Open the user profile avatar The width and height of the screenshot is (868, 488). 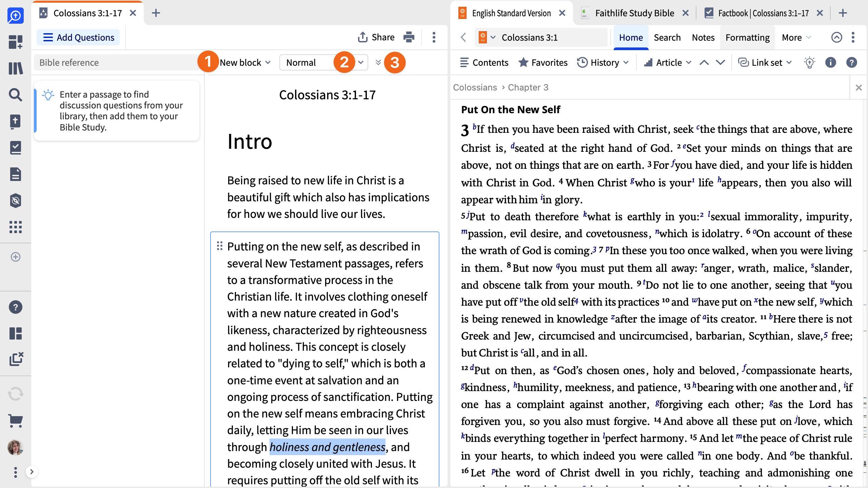(16, 447)
